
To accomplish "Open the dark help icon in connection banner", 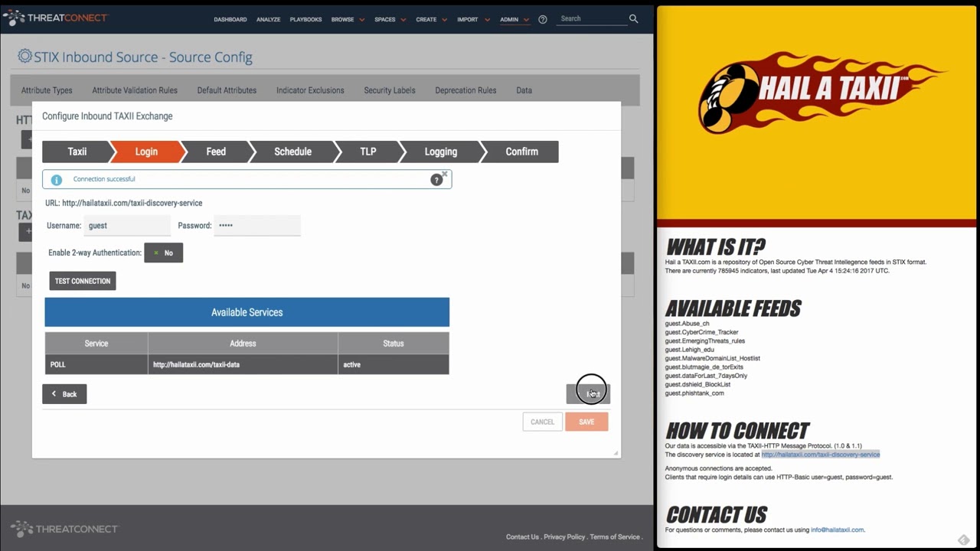I will [436, 180].
